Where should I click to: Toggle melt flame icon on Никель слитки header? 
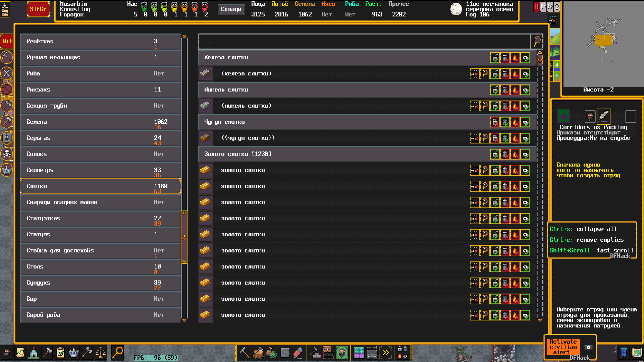[x=515, y=90]
